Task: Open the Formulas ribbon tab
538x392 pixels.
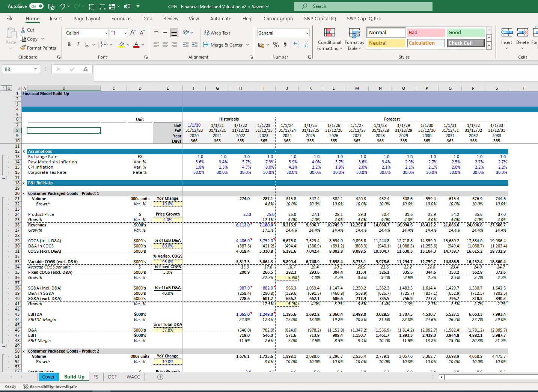Action: point(121,18)
